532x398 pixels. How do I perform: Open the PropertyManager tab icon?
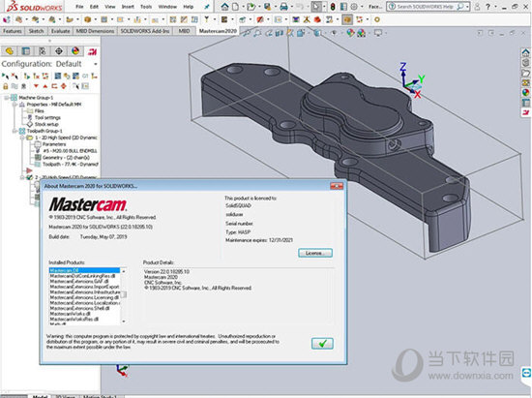click(x=26, y=51)
